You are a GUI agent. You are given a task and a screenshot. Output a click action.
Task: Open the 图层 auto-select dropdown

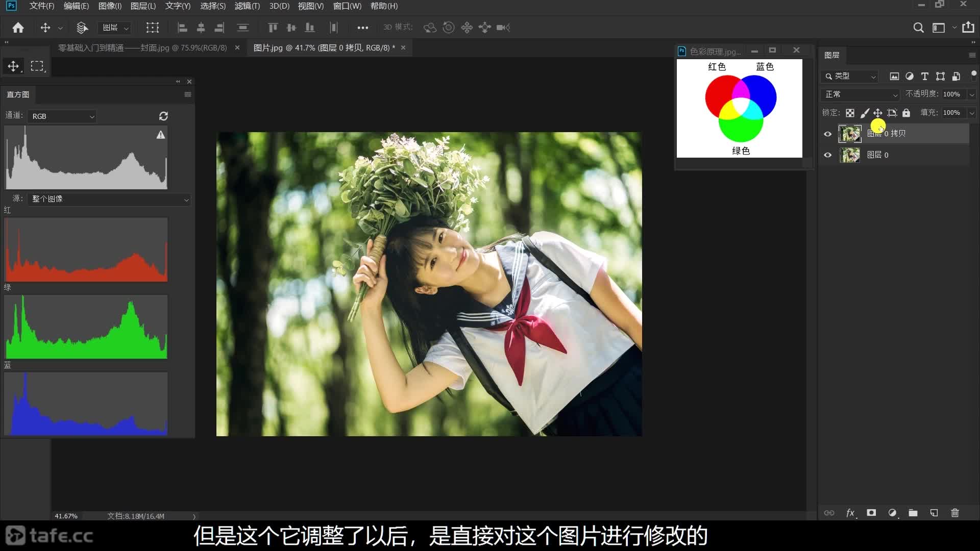(x=115, y=28)
